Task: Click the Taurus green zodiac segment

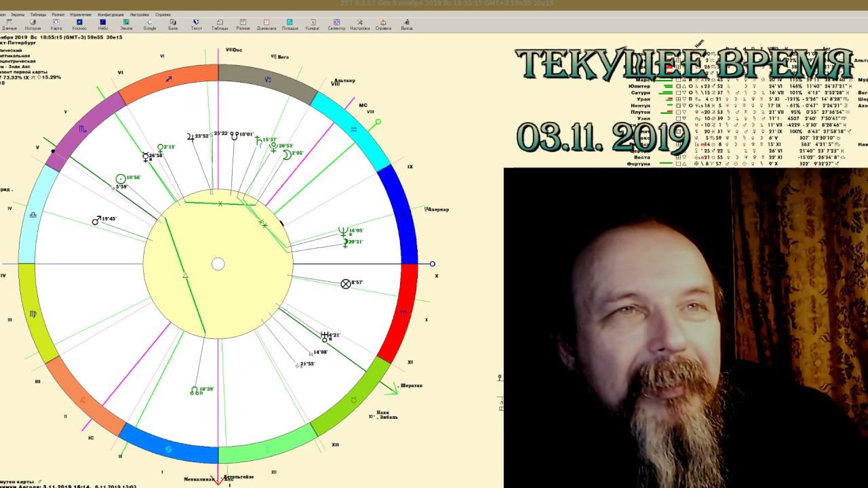Action: tap(353, 400)
